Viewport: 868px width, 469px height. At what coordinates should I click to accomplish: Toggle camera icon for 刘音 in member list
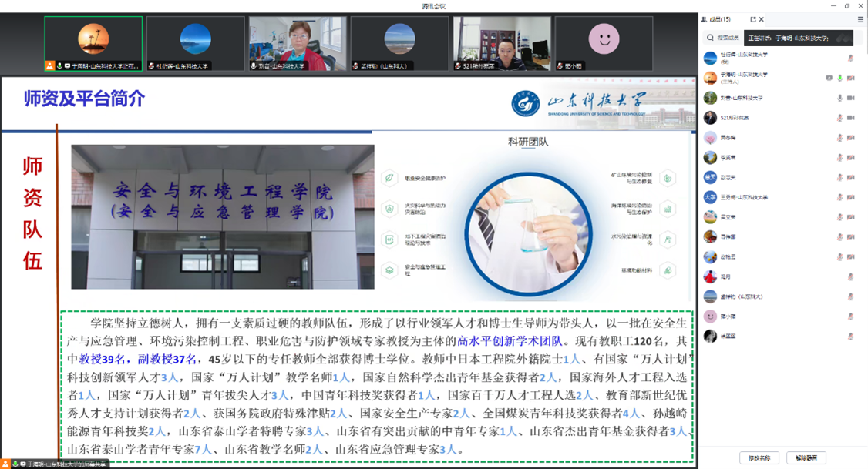pyautogui.click(x=851, y=99)
